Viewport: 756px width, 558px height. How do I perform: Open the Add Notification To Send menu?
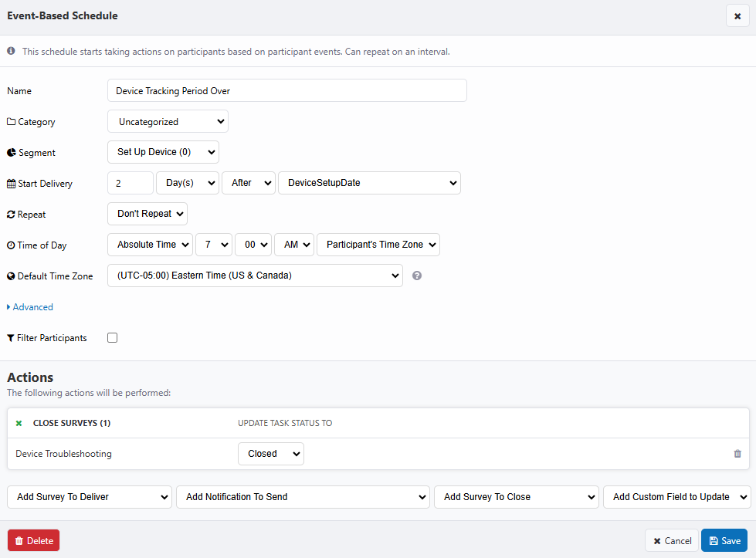[x=303, y=497]
